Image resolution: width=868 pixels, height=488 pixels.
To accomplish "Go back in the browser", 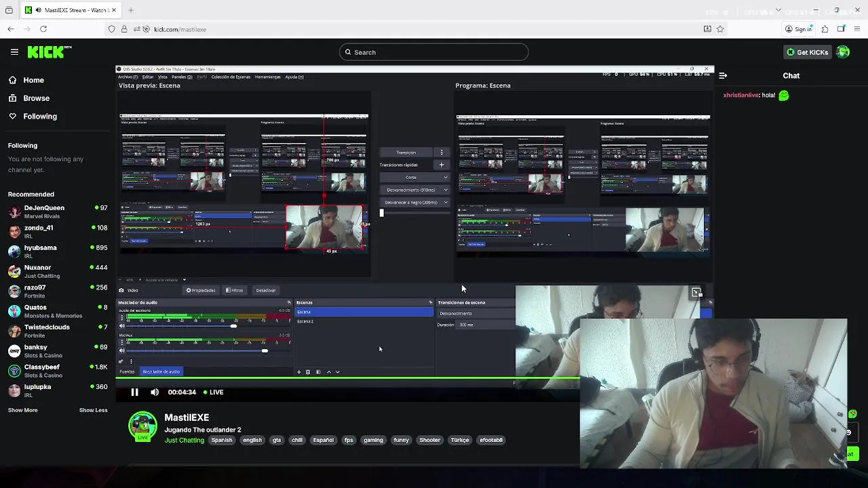I will [x=11, y=29].
